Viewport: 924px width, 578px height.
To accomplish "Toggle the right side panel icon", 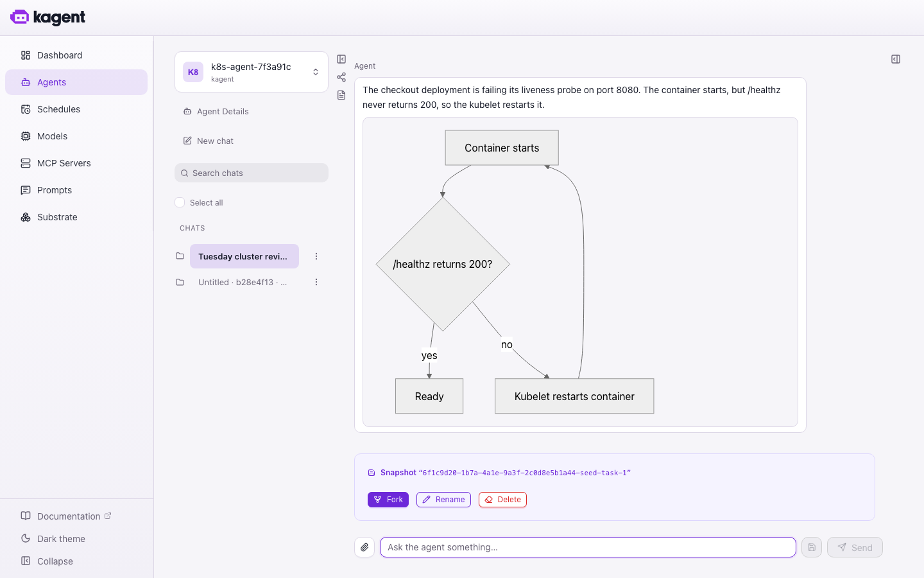I will 896,59.
